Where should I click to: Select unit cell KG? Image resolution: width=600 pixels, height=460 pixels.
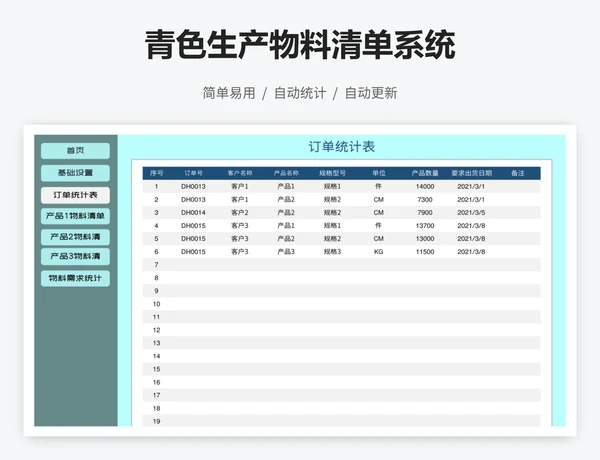click(379, 252)
